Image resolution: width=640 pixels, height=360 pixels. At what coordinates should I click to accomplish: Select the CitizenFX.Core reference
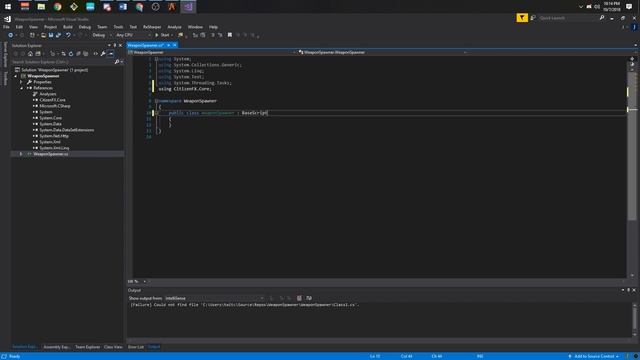click(x=52, y=100)
